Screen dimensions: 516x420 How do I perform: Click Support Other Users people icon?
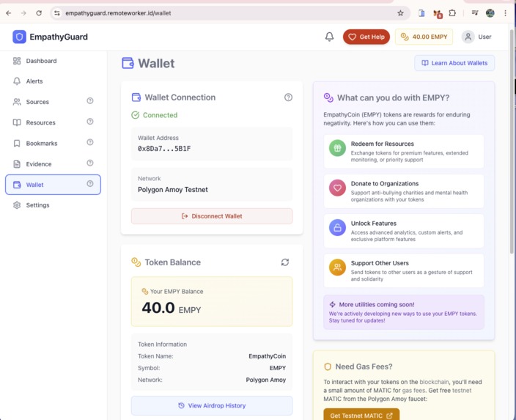tap(337, 268)
